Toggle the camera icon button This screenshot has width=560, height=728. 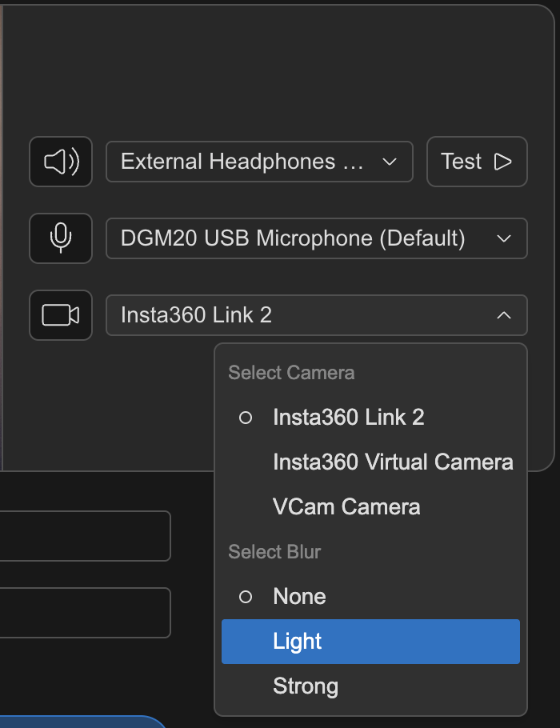tap(61, 315)
